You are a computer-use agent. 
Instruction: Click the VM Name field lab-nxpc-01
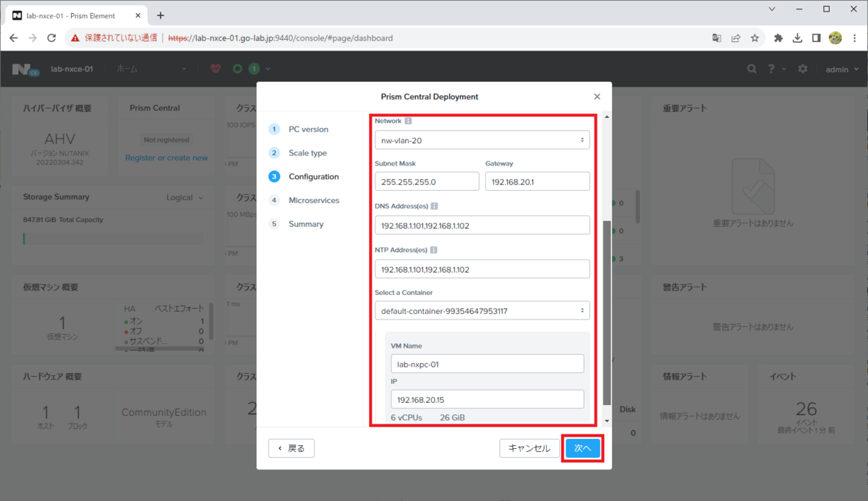click(x=487, y=364)
